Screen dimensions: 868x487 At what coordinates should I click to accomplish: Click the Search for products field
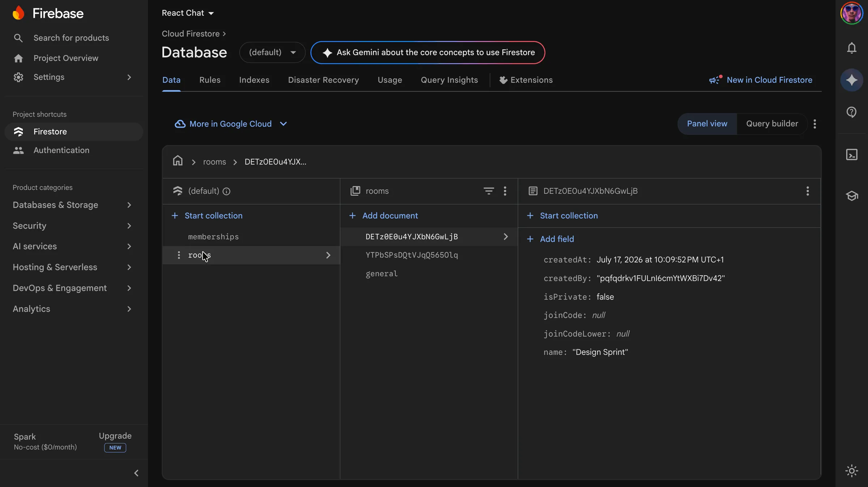(x=71, y=38)
